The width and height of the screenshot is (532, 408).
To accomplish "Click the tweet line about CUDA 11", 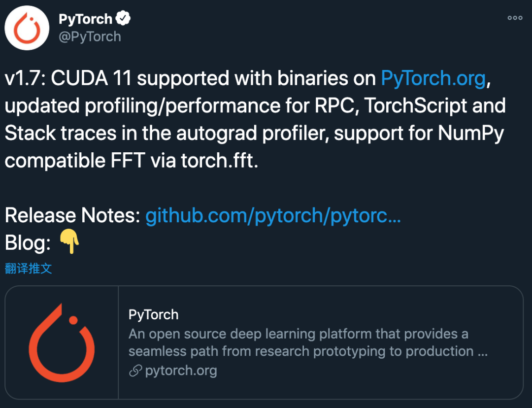I will tap(248, 78).
